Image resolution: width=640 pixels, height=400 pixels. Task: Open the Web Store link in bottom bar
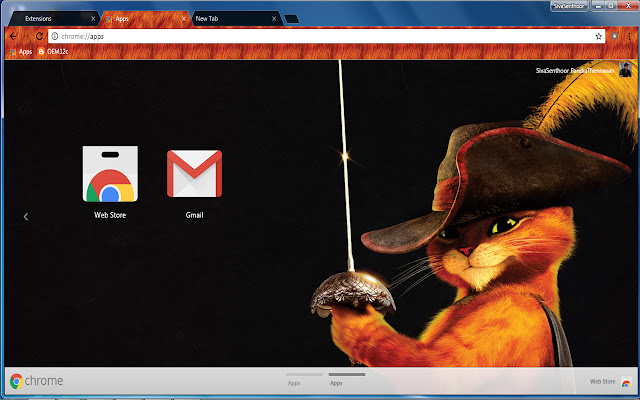point(610,382)
